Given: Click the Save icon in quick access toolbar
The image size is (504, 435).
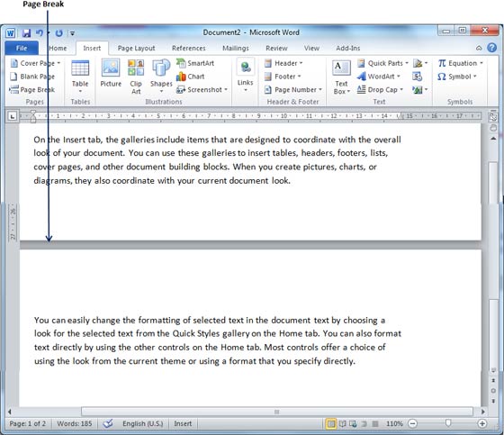Looking at the screenshot, I should coord(26,32).
